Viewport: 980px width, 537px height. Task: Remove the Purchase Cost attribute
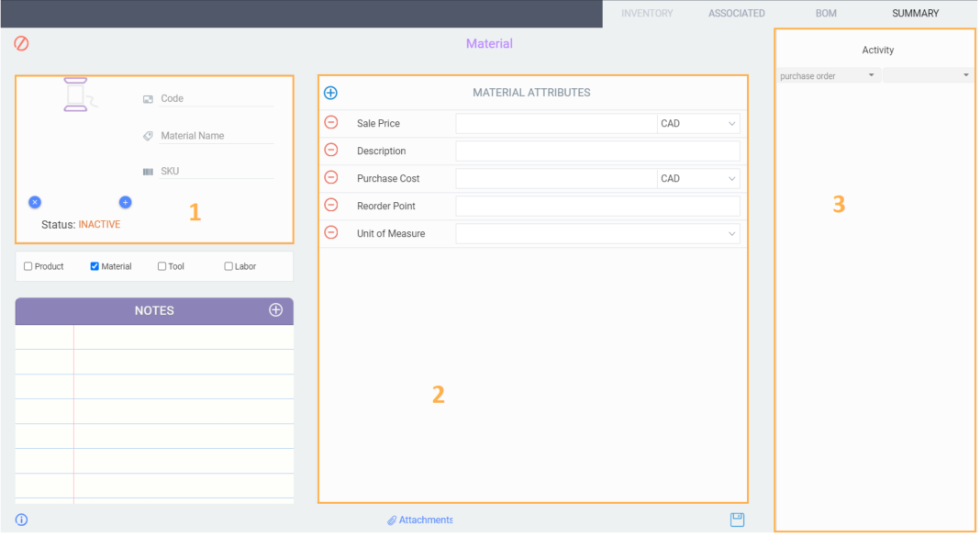click(x=331, y=177)
